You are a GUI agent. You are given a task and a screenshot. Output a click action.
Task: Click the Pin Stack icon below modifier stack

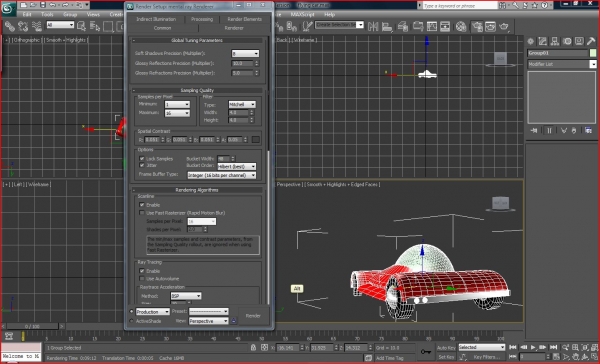coord(534,131)
